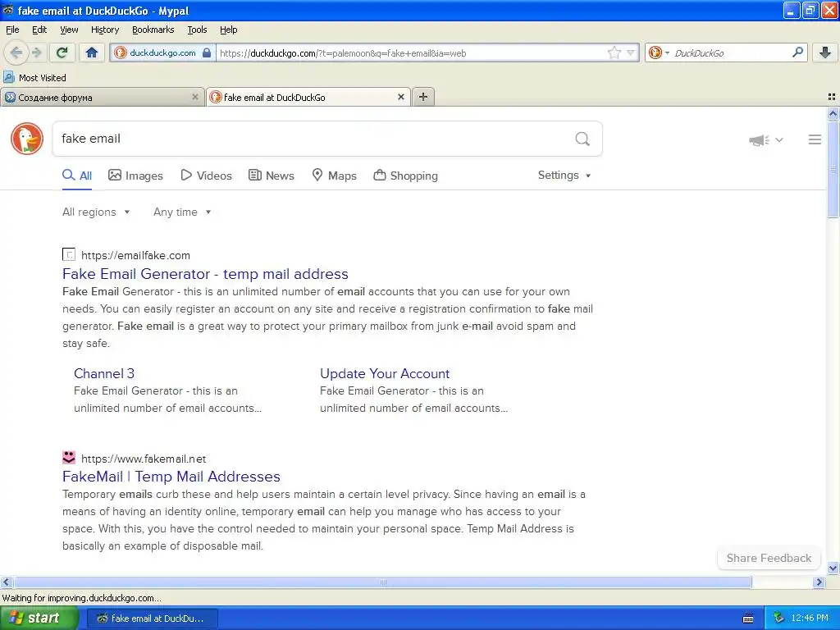This screenshot has width=840, height=630.
Task: Click the fakemail.net smiley favicon
Action: point(69,458)
